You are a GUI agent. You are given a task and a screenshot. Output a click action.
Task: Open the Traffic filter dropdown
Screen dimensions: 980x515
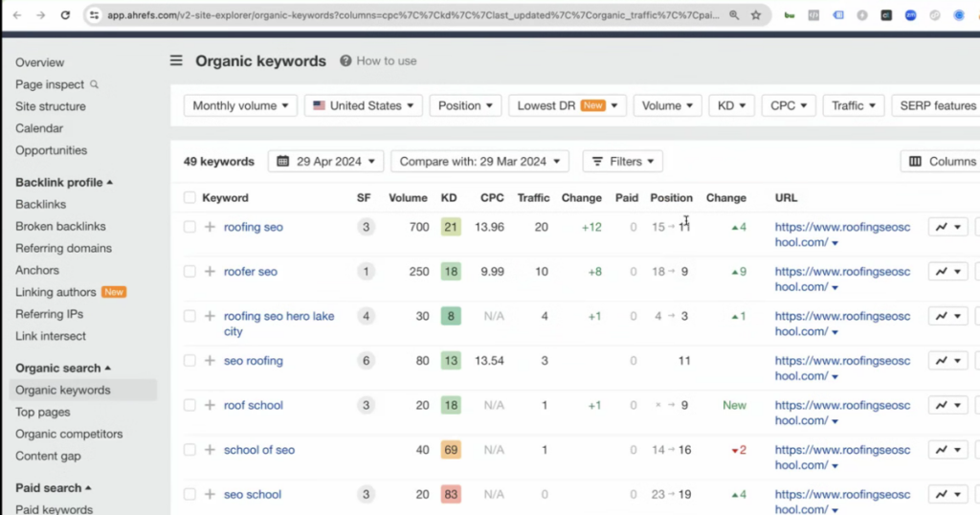click(x=853, y=105)
